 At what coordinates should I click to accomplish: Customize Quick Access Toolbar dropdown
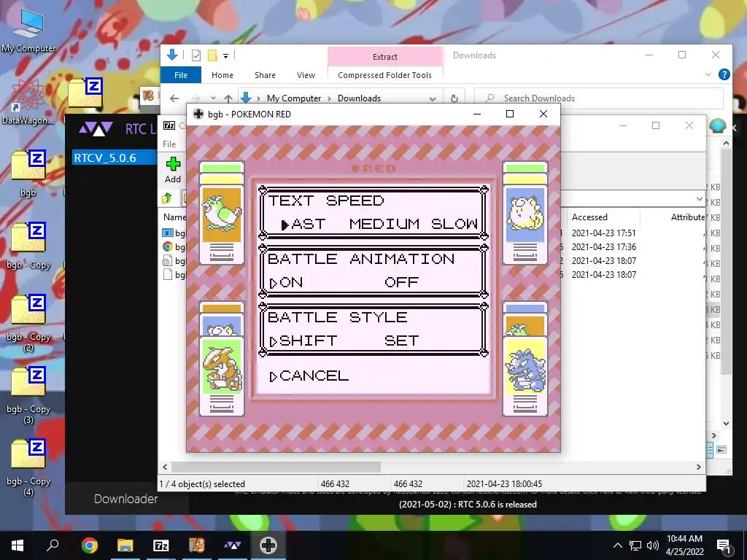226,55
